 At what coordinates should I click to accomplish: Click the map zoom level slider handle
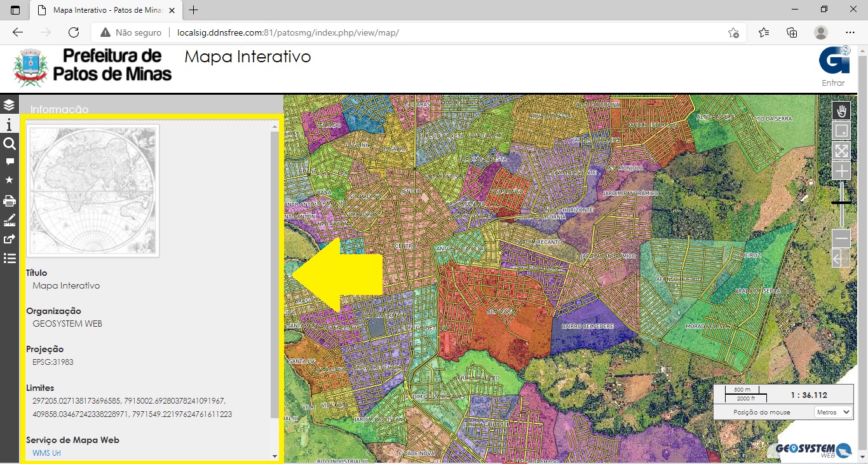[841, 203]
